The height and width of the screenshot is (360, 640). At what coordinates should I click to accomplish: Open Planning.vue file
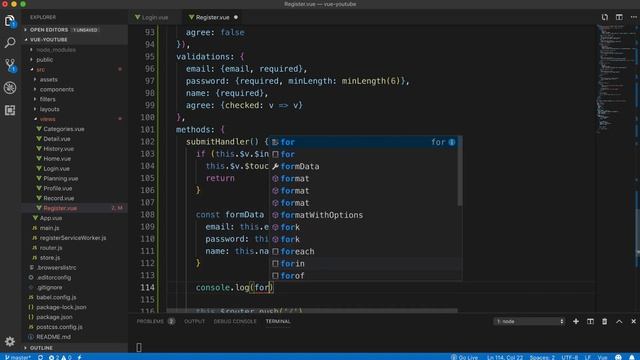coord(60,178)
